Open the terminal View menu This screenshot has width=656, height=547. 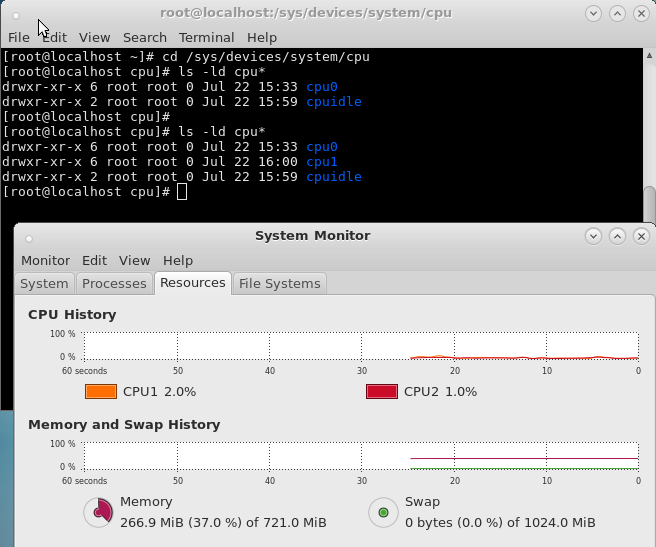point(95,38)
